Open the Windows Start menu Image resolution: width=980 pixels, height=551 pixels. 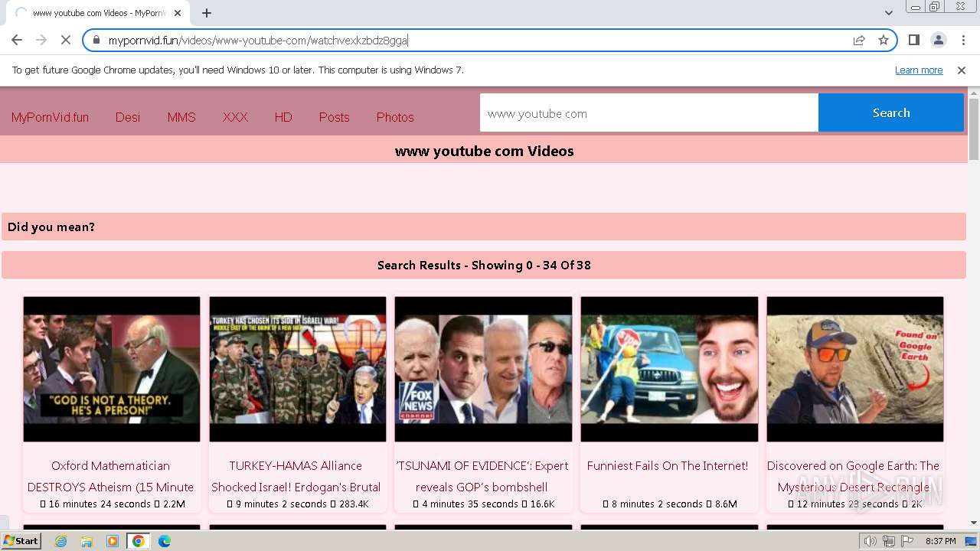pos(21,540)
